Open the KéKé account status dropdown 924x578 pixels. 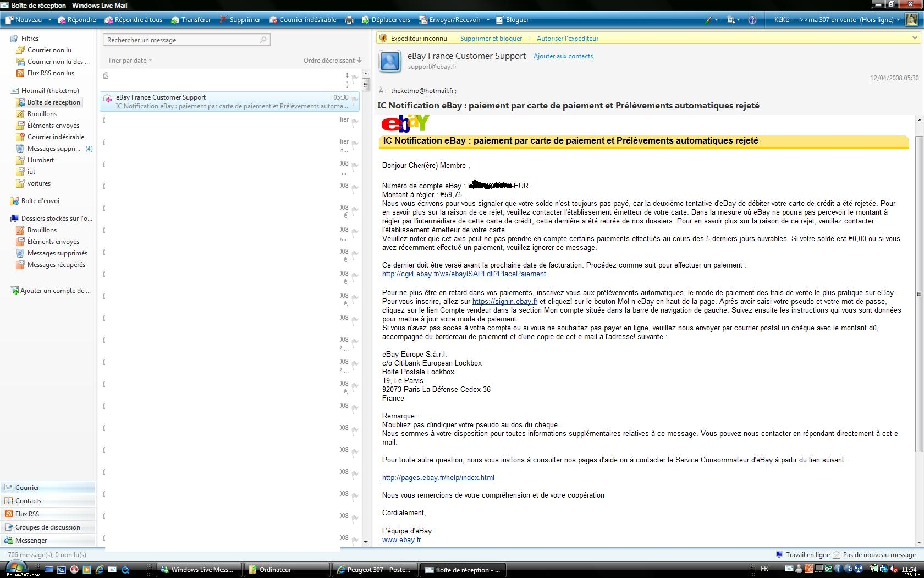coord(837,20)
